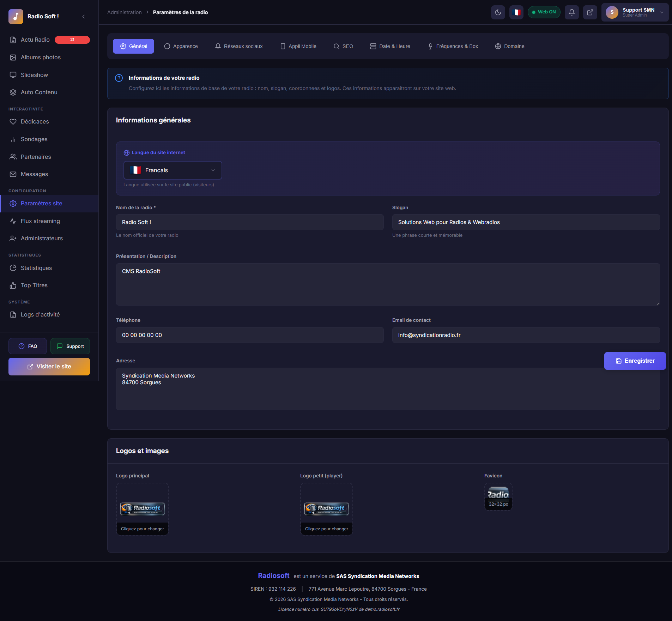672x621 pixels.
Task: Open Albums photos from the sidebar
Action: (x=41, y=57)
